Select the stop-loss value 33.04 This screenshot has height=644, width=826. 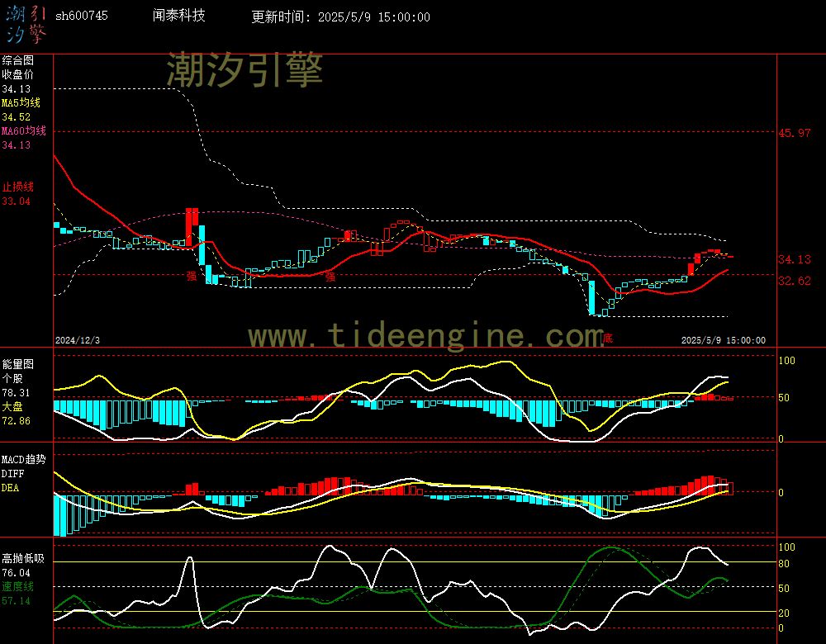tap(17, 201)
